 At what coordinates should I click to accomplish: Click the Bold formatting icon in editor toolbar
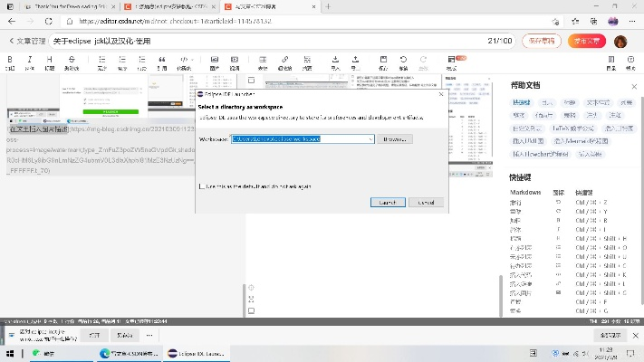[x=9, y=62]
